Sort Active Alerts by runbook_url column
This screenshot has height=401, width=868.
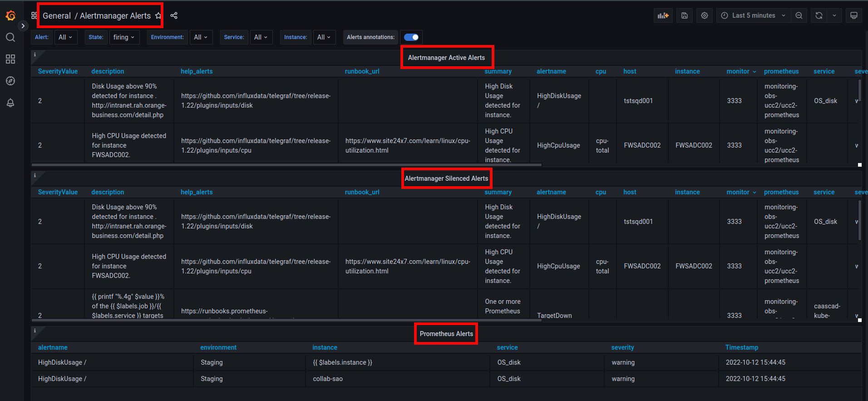[x=362, y=71]
